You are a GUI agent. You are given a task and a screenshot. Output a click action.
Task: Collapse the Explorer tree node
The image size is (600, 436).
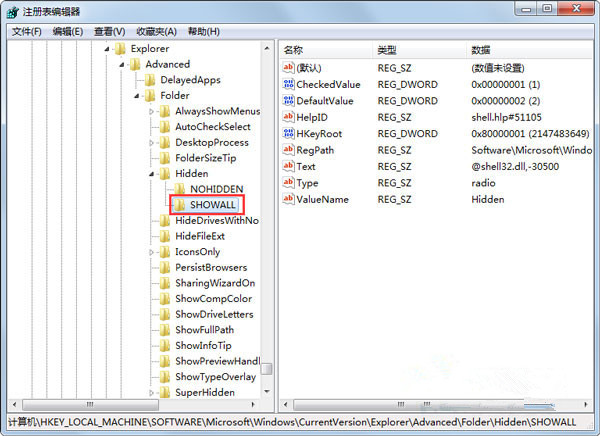tap(107, 49)
